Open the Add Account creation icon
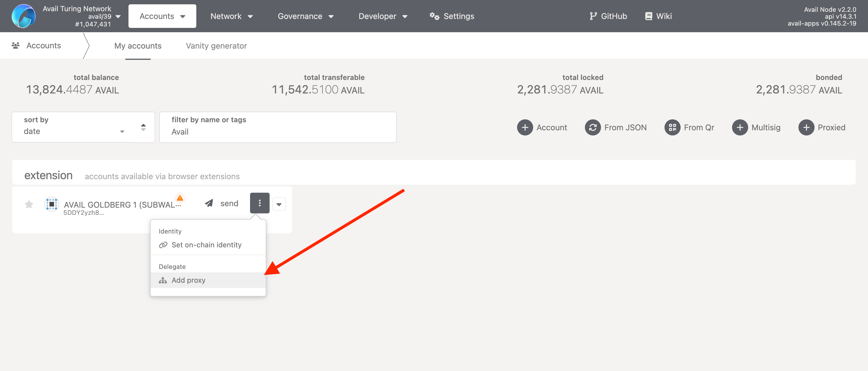Screen dimensions: 868x371 click(525, 127)
